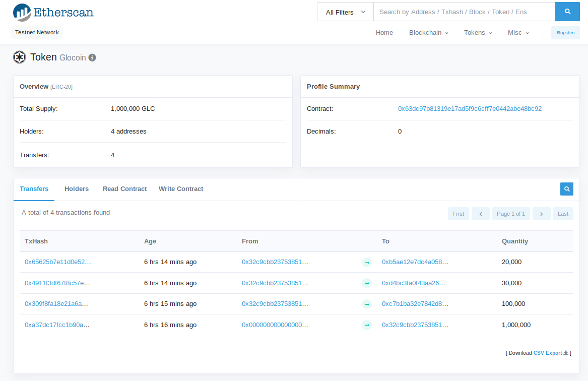The width and height of the screenshot is (588, 381).
Task: Click the CSV Export link
Action: tap(548, 353)
